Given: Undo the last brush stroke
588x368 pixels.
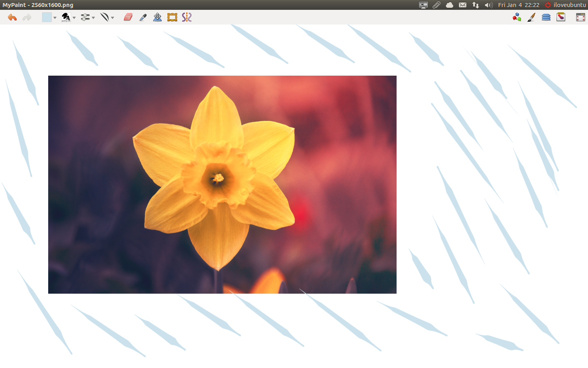Looking at the screenshot, I should point(12,17).
